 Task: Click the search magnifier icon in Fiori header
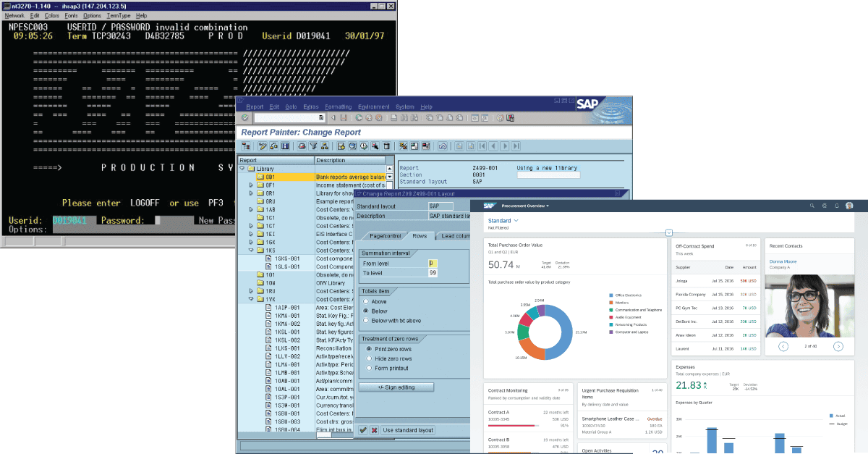click(812, 206)
